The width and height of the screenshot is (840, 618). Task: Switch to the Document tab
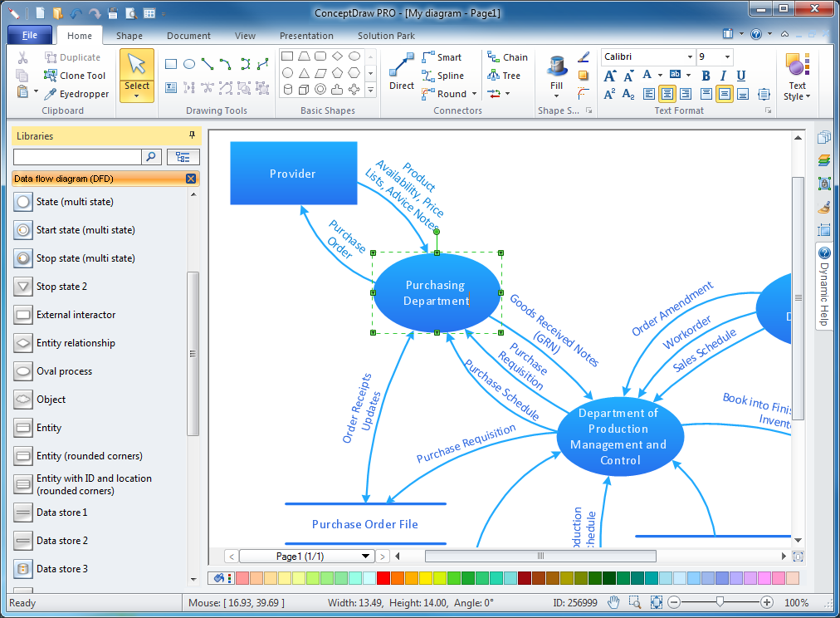point(188,36)
